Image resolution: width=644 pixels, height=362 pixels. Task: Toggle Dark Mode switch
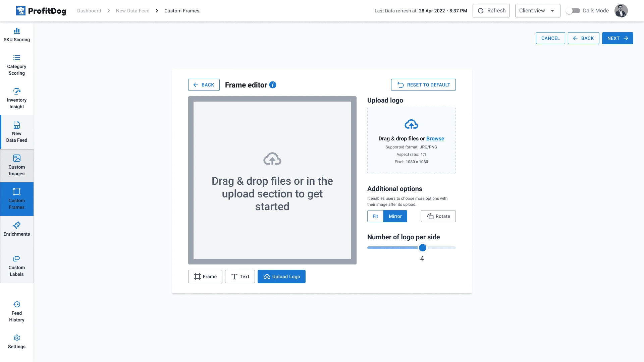click(x=573, y=11)
